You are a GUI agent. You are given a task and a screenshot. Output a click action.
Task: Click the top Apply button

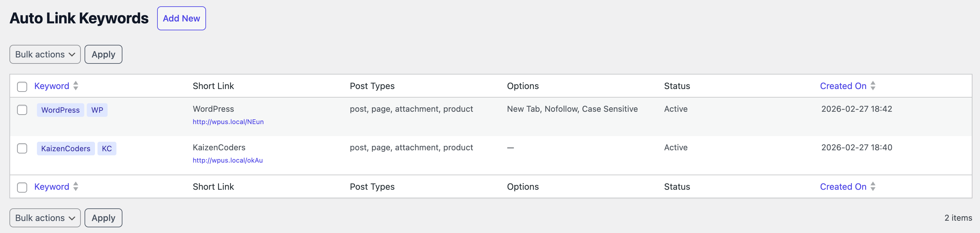(x=103, y=54)
